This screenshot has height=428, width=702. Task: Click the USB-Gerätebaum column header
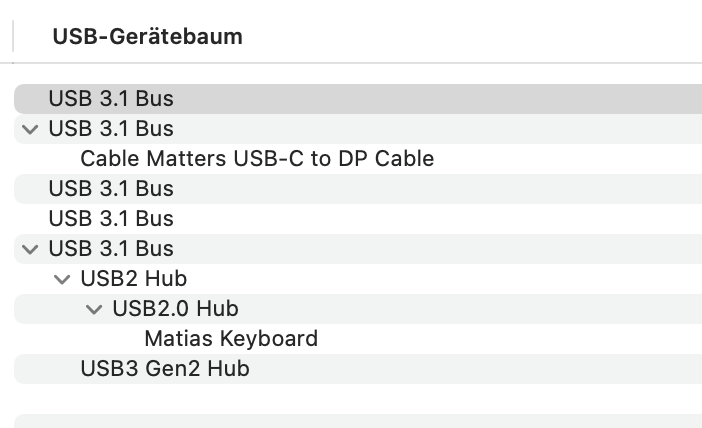(147, 37)
